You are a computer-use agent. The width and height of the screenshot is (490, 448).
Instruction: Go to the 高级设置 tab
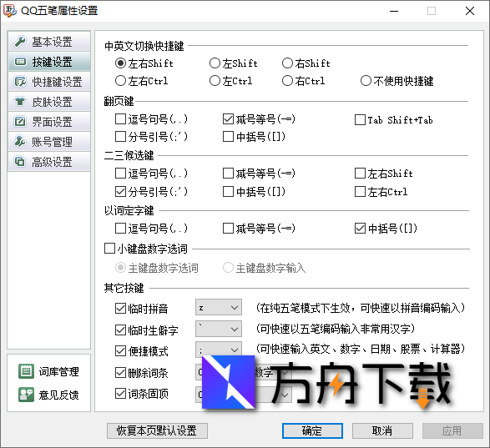49,162
